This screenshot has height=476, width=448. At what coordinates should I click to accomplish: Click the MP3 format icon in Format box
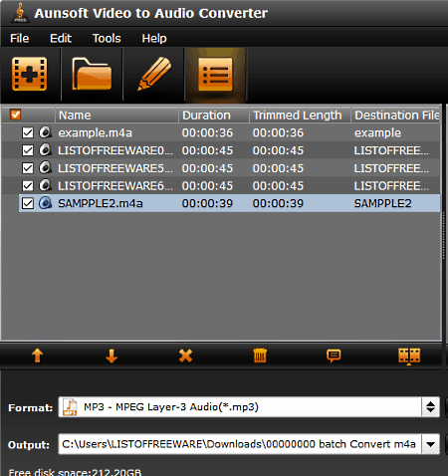[70, 407]
